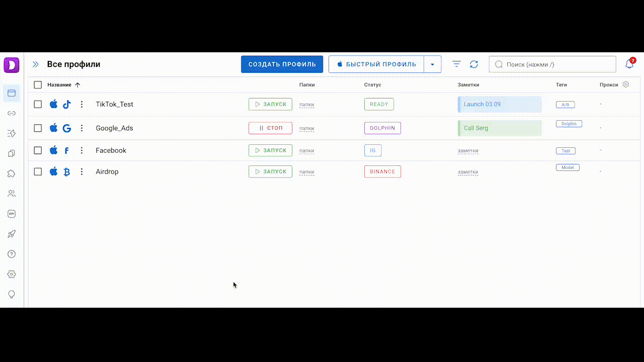
Task: Open the users icon in sidebar
Action: [12, 194]
